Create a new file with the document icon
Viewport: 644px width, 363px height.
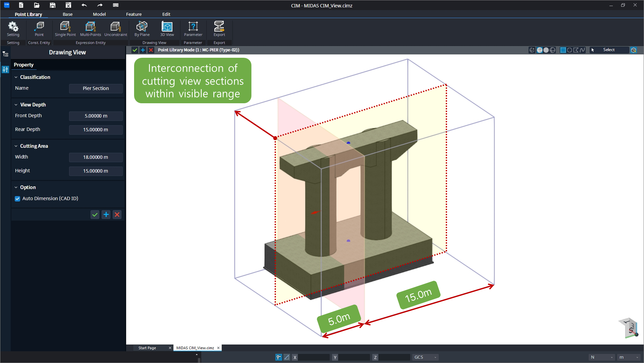(x=21, y=5)
